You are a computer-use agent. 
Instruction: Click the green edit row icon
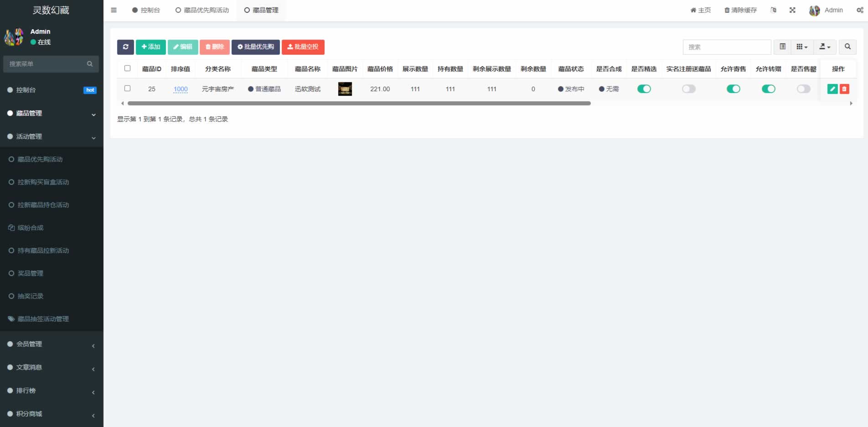click(832, 89)
